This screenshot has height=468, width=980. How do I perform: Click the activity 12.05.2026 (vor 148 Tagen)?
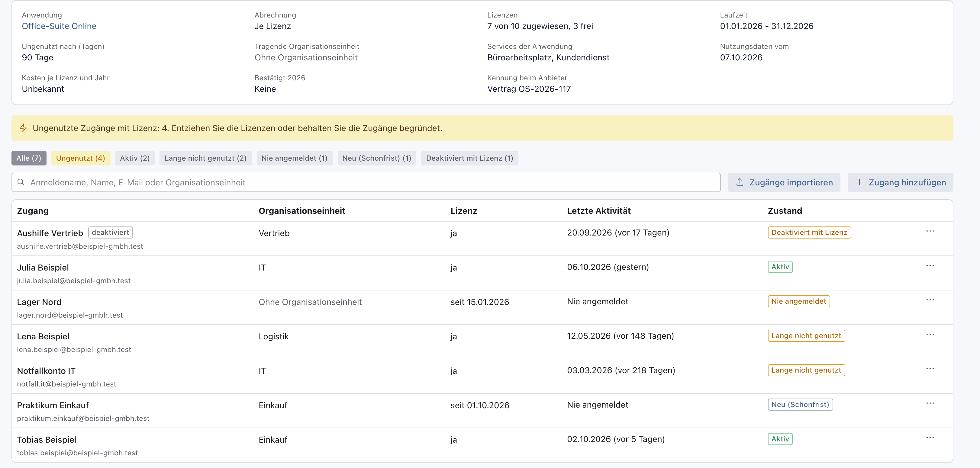coord(620,336)
